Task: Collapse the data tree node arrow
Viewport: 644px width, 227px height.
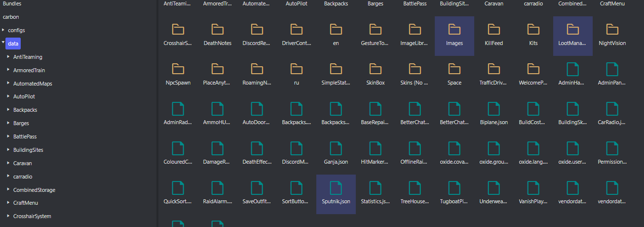Action: (x=3, y=43)
